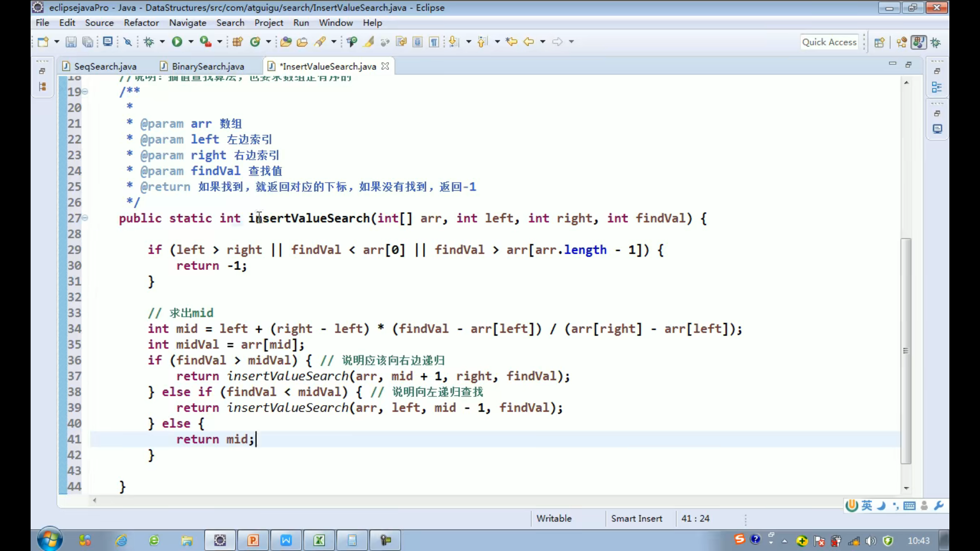Viewport: 980px width, 551px height.
Task: Switch to BinarySearch.java tab
Action: coord(207,66)
